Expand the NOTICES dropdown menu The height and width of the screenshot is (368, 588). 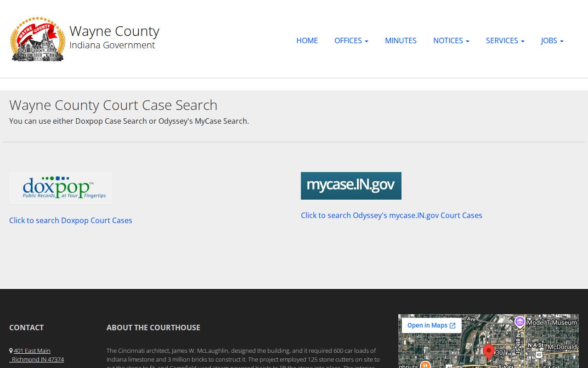(451, 40)
